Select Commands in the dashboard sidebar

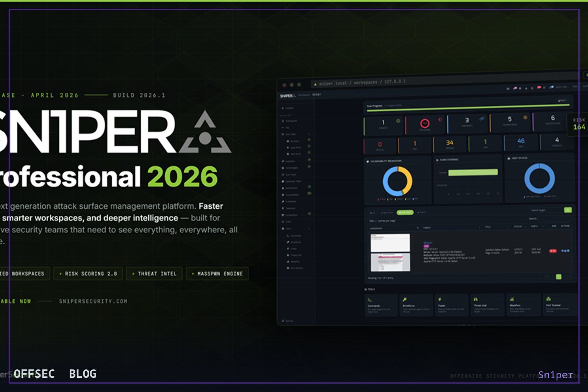(294, 236)
